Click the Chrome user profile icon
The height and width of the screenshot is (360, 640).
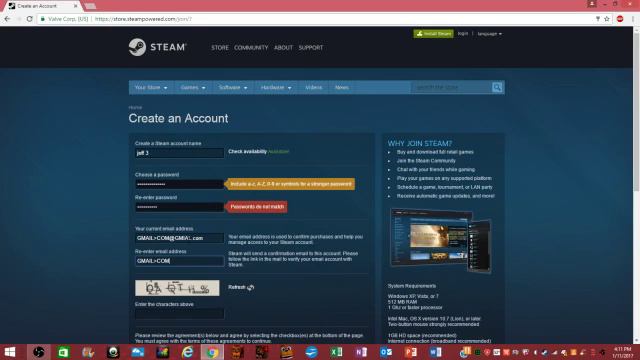click(592, 4)
